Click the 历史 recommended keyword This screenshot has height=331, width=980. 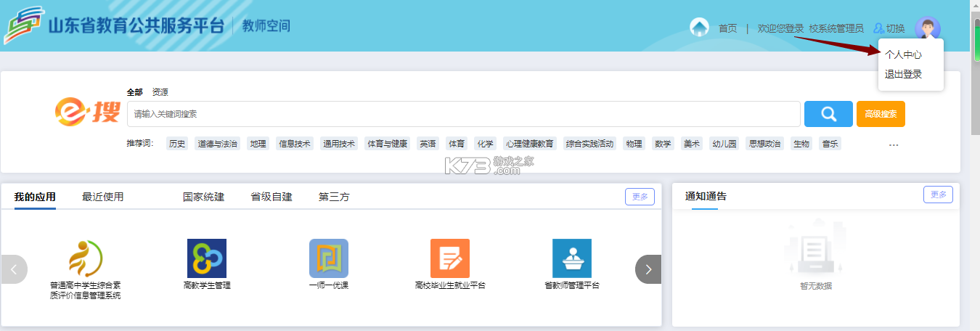coord(177,144)
